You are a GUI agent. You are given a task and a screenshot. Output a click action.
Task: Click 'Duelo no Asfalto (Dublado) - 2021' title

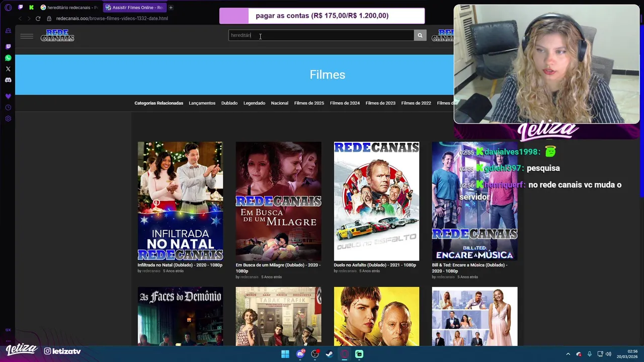(375, 265)
